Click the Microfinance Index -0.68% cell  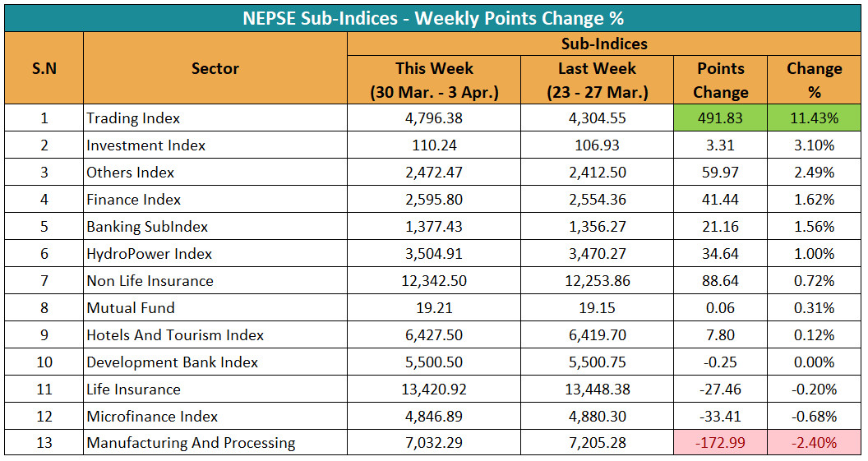pos(814,416)
